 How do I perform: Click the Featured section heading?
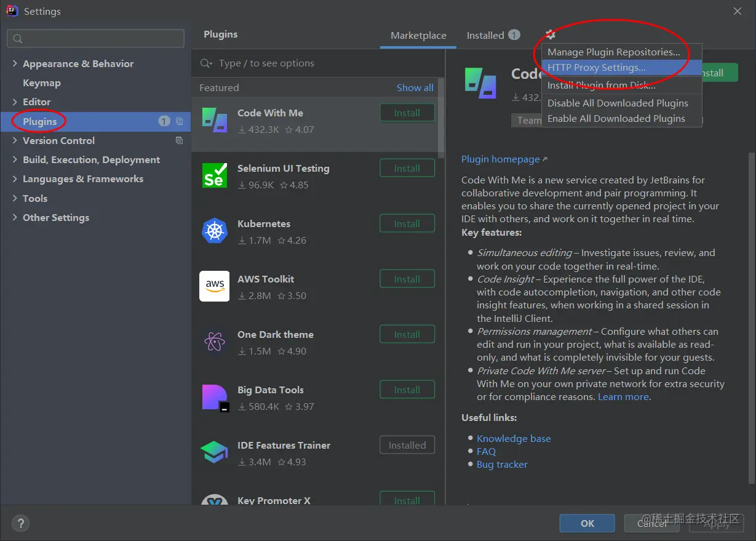(x=219, y=88)
